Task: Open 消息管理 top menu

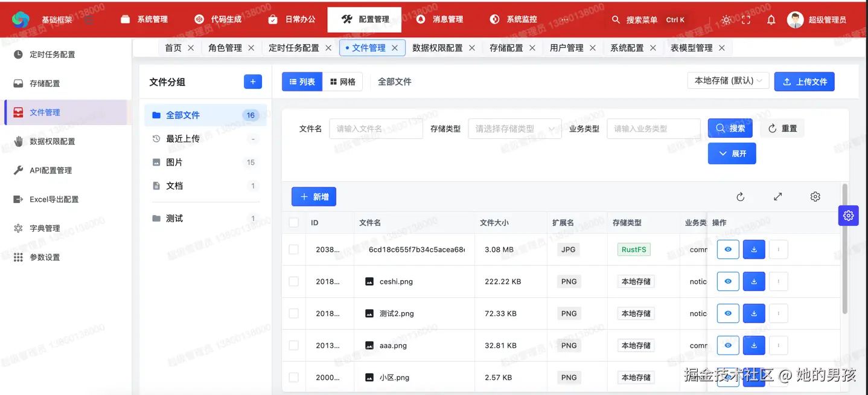Action: coord(440,19)
